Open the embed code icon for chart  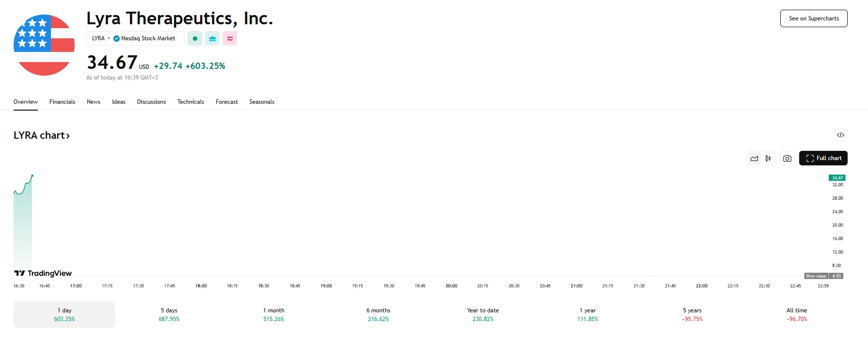840,135
